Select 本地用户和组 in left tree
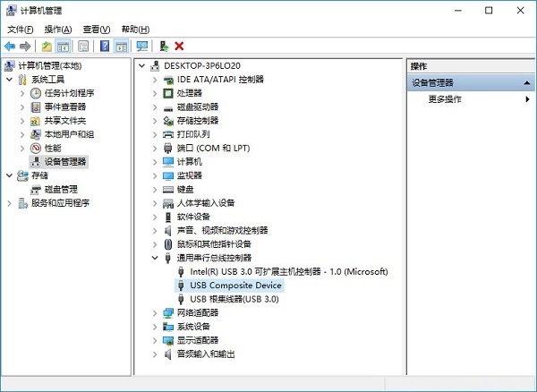The width and height of the screenshot is (537, 392). click(x=69, y=134)
